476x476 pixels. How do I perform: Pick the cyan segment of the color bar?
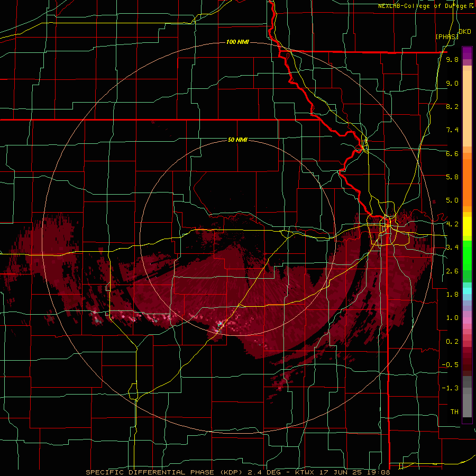tap(467, 291)
